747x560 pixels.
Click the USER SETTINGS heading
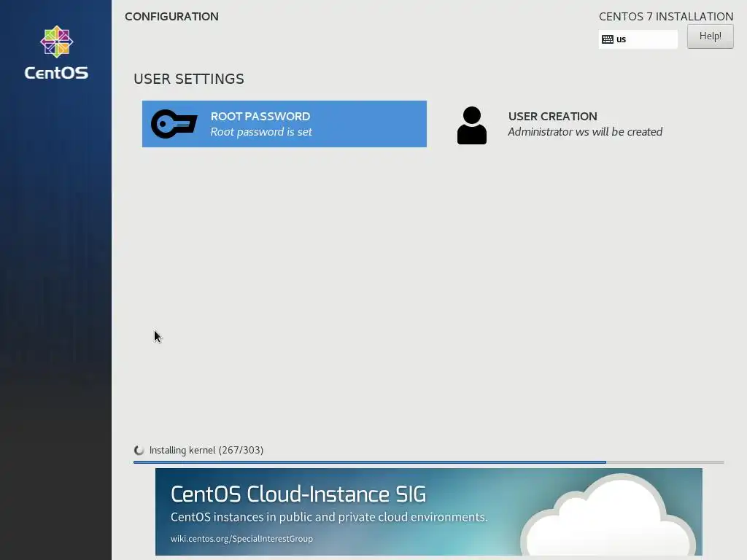pos(189,79)
